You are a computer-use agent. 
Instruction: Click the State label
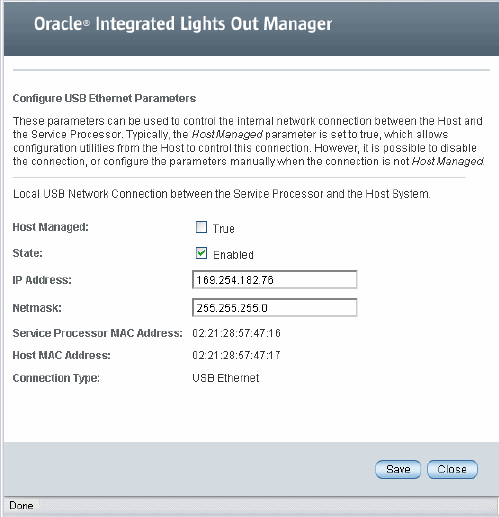pos(28,253)
